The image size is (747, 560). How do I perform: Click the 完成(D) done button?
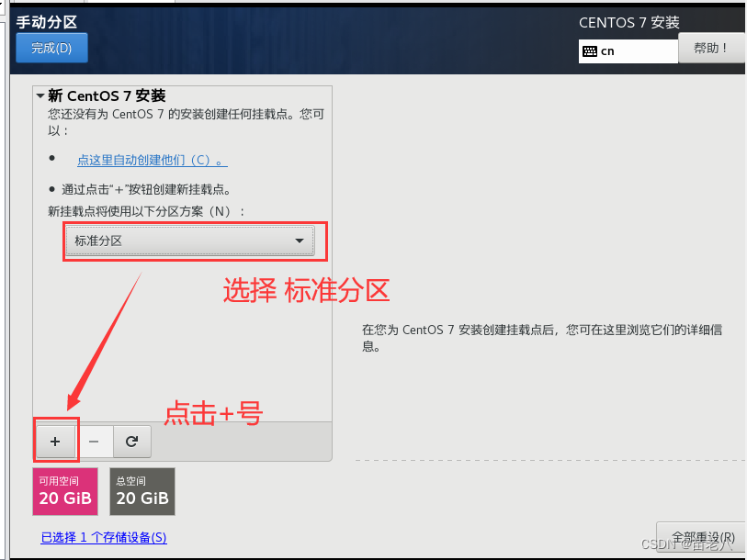click(51, 48)
